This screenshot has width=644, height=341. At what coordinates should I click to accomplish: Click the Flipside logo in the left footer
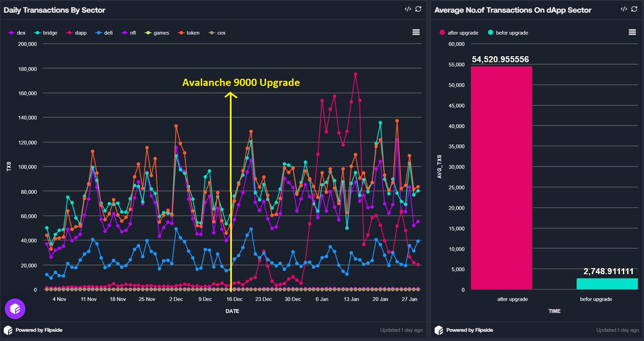(9, 330)
